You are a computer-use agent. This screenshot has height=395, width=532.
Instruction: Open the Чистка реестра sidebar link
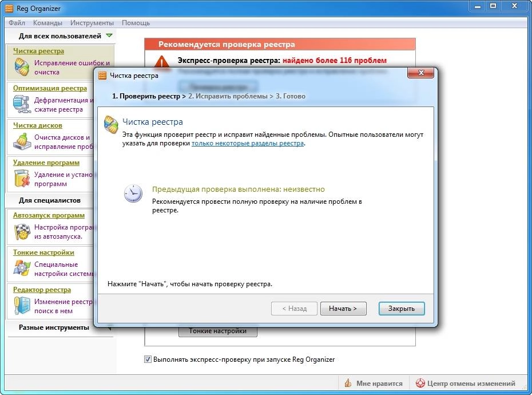[38, 51]
